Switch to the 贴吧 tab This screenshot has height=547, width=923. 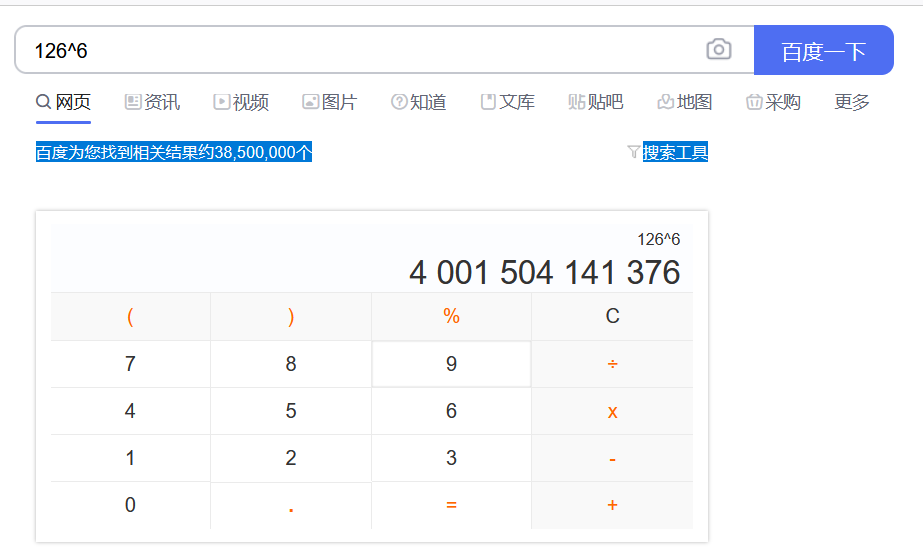596,102
